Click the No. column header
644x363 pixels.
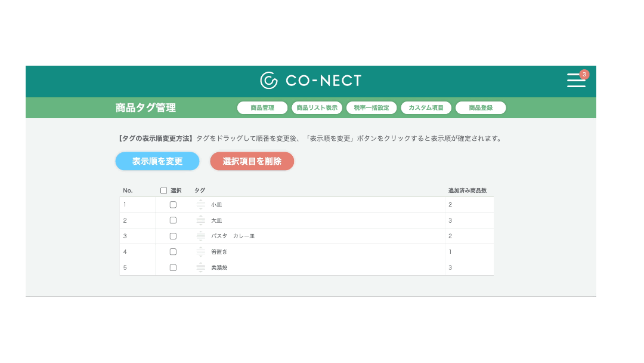128,190
